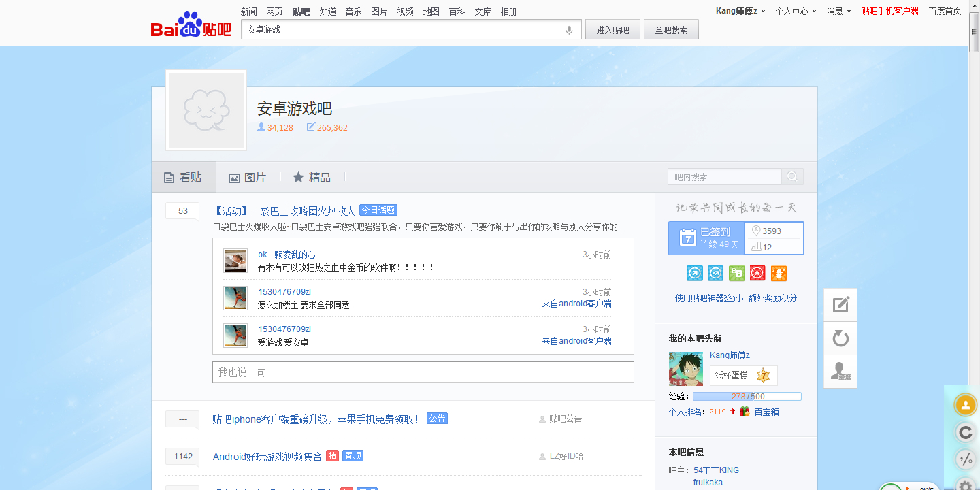Click the 进入贴吧 button
This screenshot has height=490, width=980.
pyautogui.click(x=612, y=30)
